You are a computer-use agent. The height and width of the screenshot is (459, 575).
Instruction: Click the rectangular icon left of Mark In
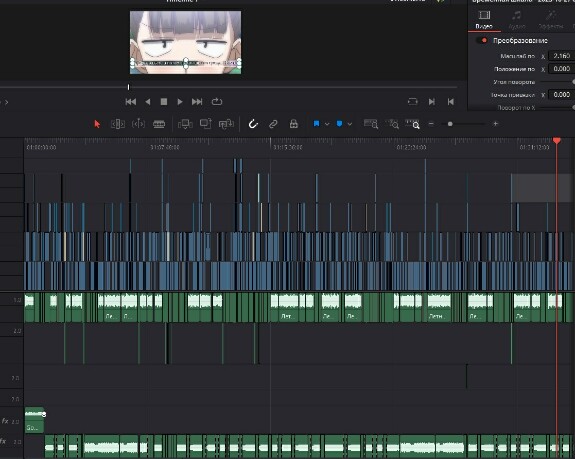[413, 102]
